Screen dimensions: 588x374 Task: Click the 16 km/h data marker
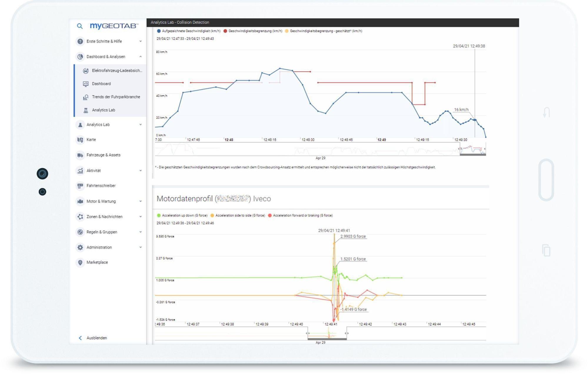[475, 120]
